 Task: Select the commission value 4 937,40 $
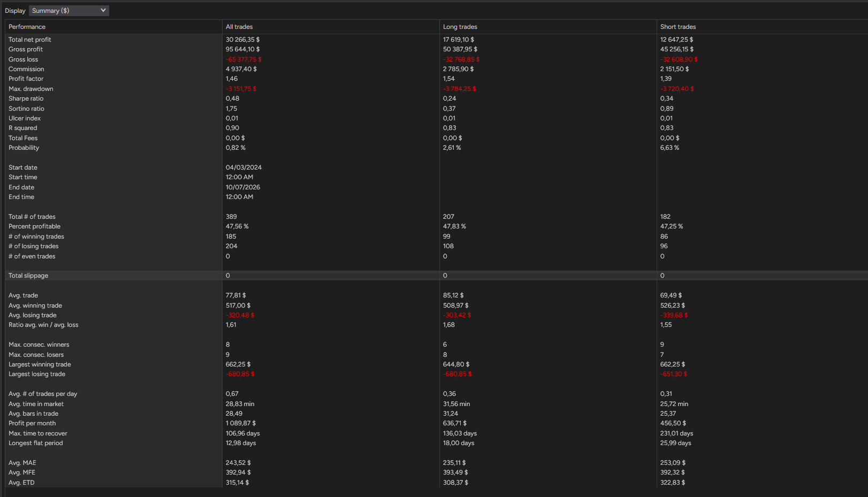pos(241,69)
